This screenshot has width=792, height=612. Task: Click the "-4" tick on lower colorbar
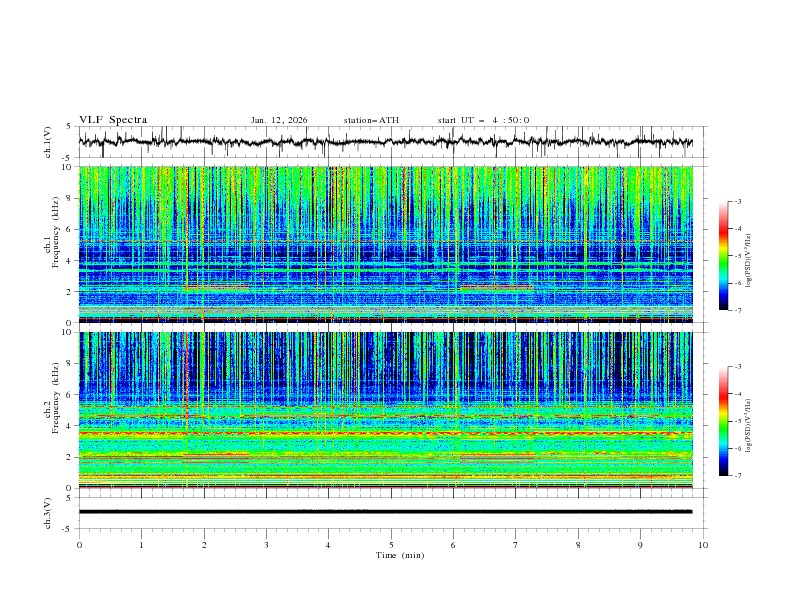[738, 394]
